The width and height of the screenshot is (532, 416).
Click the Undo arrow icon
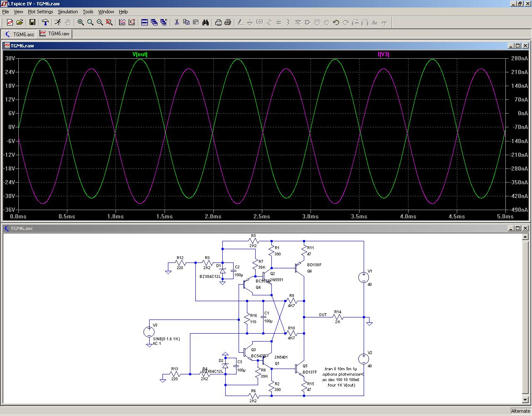[x=336, y=22]
